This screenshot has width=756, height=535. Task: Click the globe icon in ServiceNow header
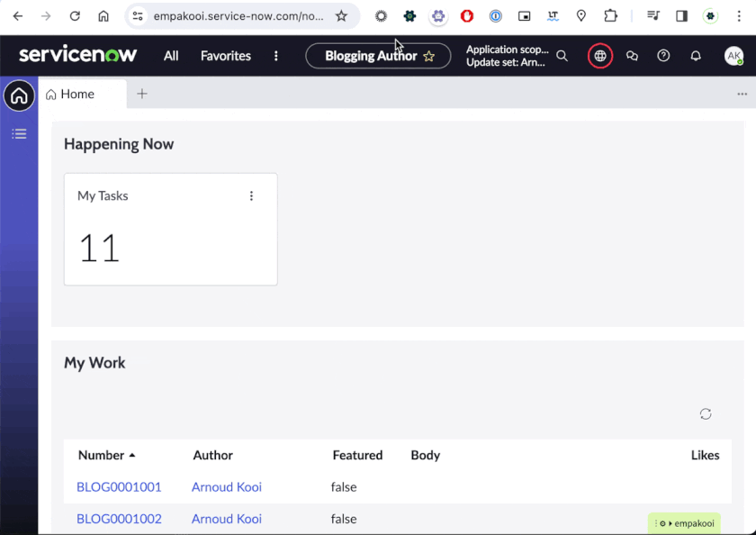point(600,56)
